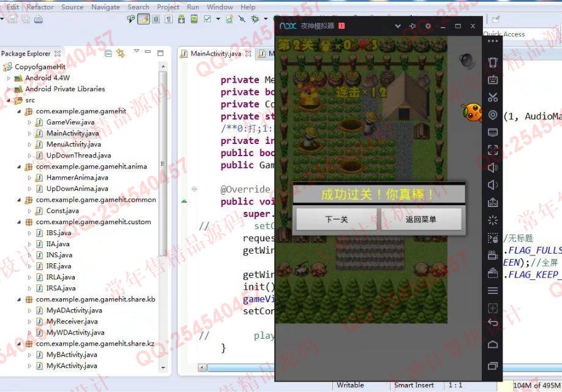Click the Save toolbar icon in Eclipse

click(13, 19)
